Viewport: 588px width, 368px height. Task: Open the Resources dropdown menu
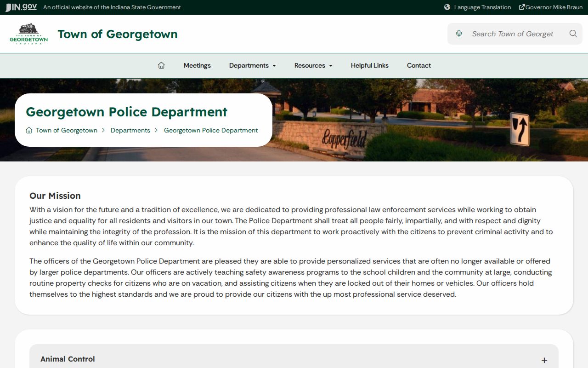point(313,65)
